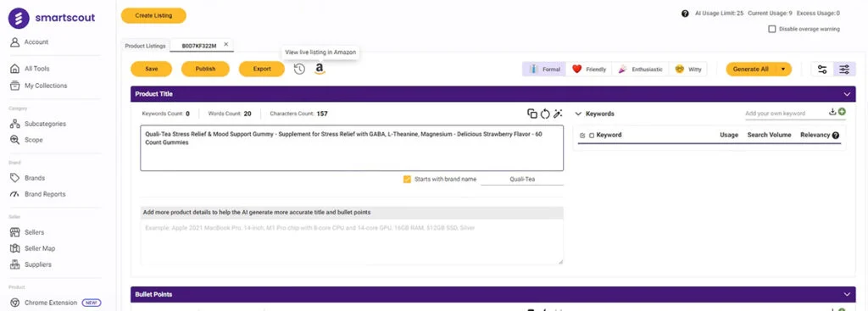This screenshot has height=311, width=868.
Task: Collapse the Bullet Points section
Action: (847, 294)
